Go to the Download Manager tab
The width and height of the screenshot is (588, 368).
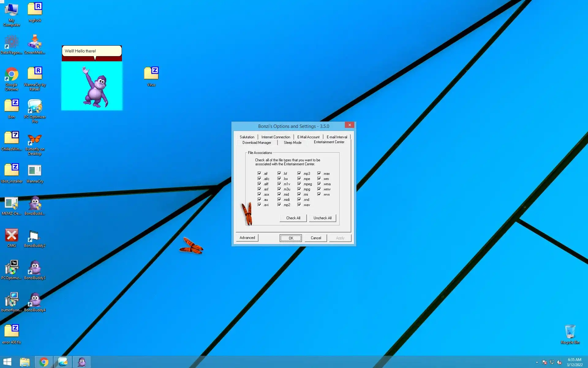[257, 143]
